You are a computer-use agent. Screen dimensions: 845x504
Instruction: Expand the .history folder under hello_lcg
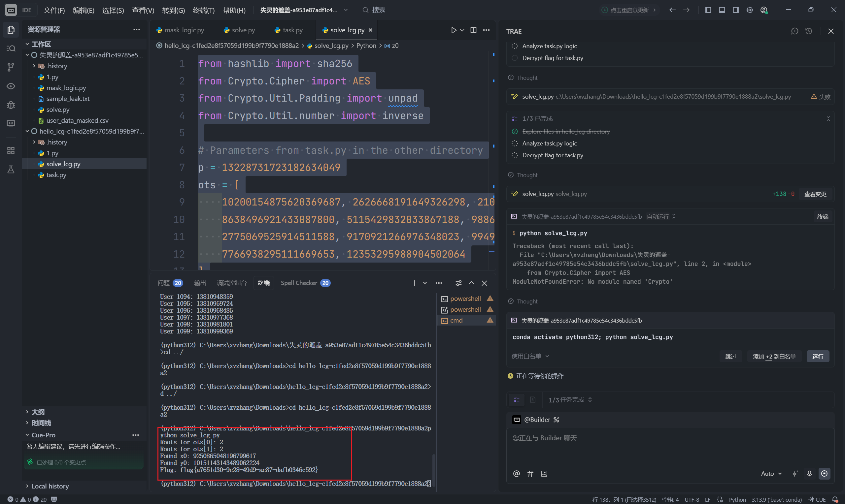click(x=34, y=142)
